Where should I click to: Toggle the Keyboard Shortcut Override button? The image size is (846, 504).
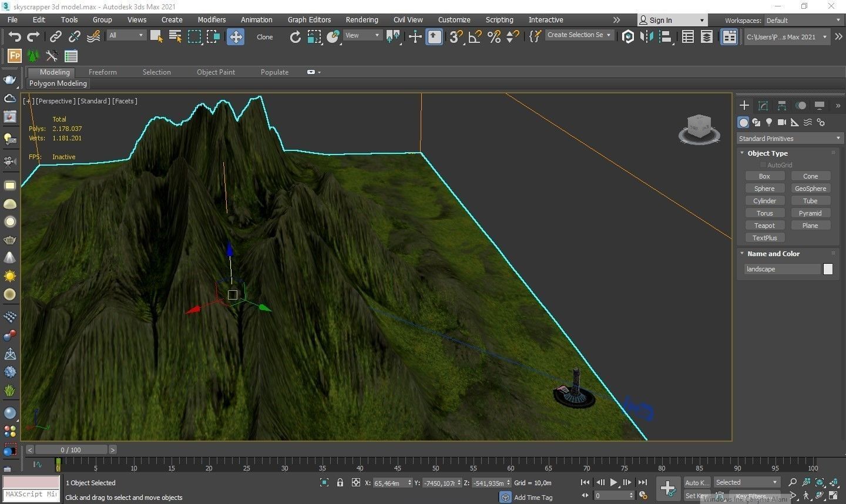(434, 37)
